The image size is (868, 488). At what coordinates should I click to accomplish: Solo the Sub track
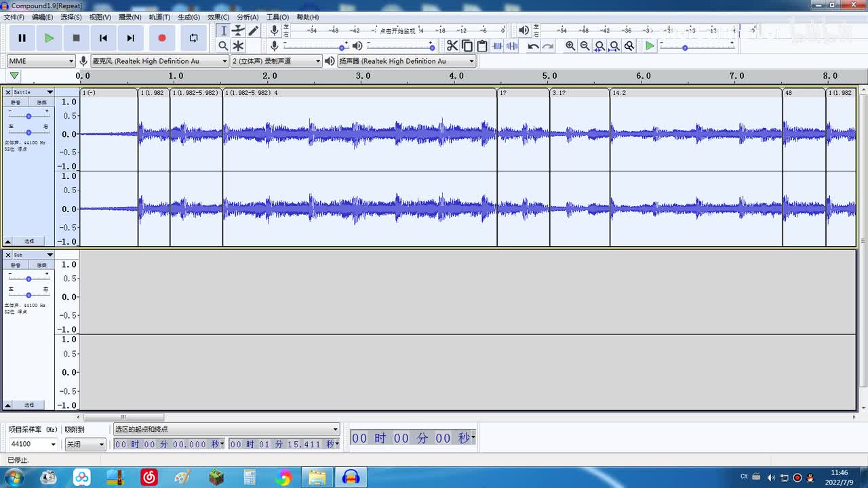(41, 265)
